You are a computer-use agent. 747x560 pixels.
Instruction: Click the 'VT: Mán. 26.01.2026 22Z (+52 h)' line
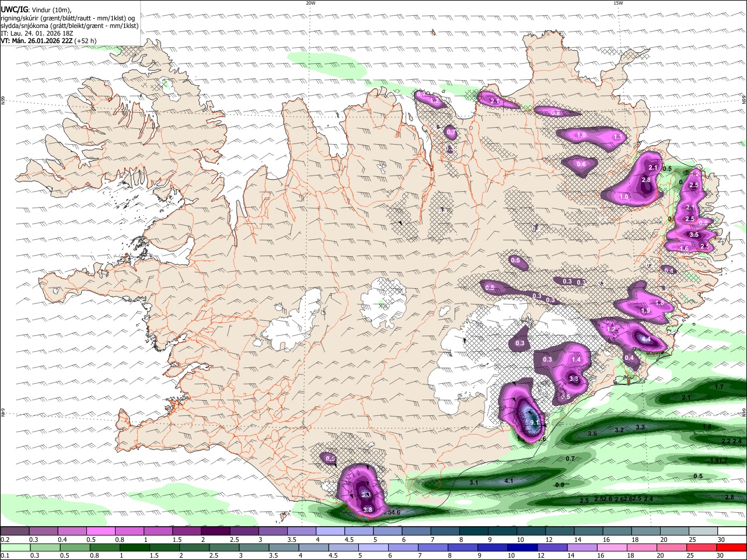[x=49, y=41]
